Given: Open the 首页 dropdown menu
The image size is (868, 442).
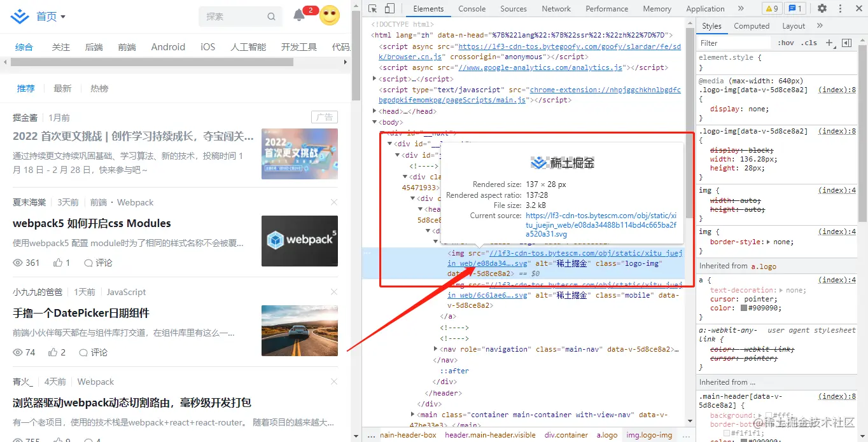Looking at the screenshot, I should tap(51, 17).
